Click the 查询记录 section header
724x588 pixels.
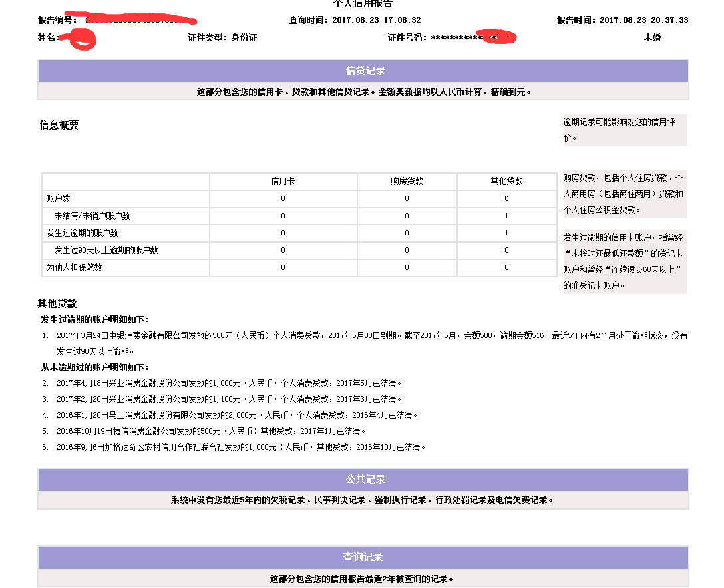363,557
